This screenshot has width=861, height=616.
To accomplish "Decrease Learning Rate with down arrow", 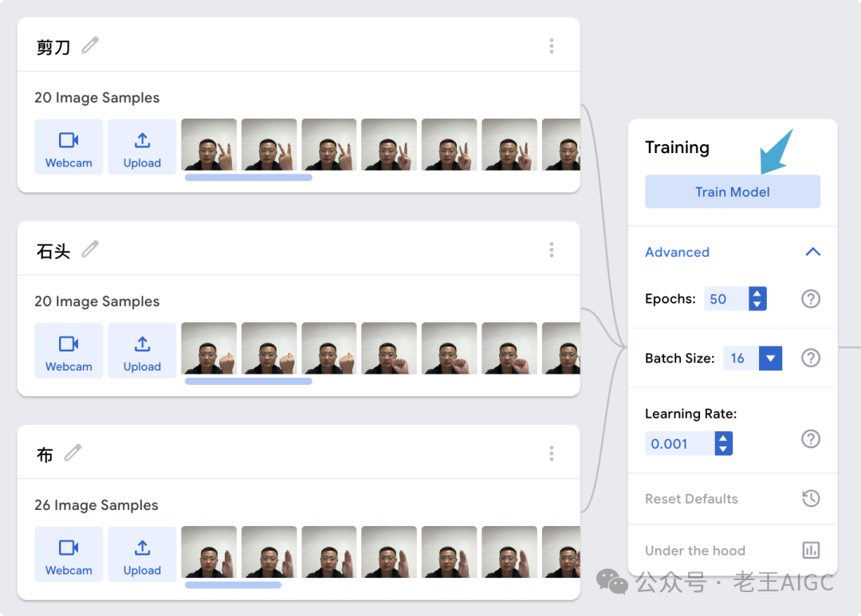I will coord(723,449).
